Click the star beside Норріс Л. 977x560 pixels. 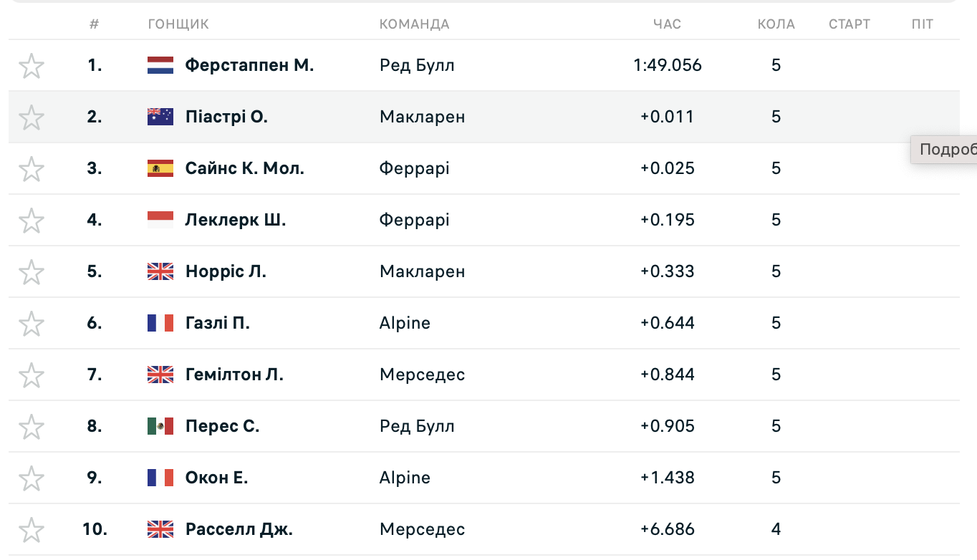tap(32, 272)
